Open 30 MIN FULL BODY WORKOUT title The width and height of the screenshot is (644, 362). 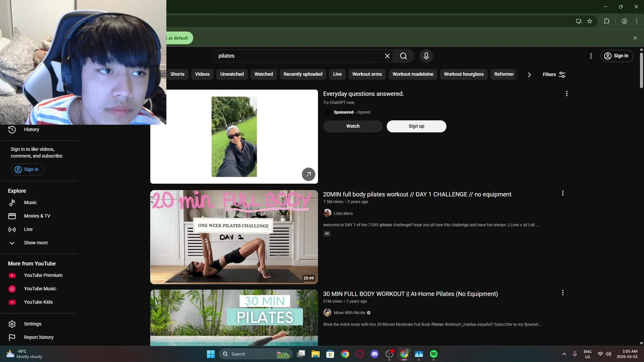[x=411, y=294]
